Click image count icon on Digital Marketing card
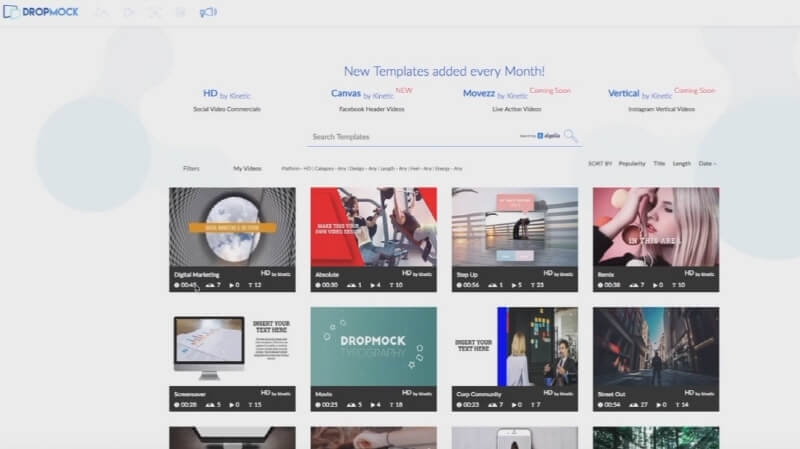The height and width of the screenshot is (449, 800). coord(210,285)
